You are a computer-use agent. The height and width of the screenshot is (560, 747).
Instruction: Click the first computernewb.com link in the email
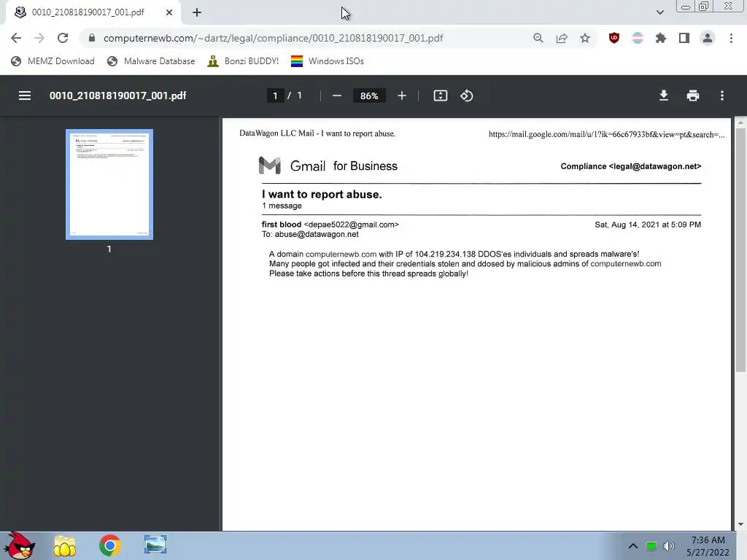[x=341, y=254]
